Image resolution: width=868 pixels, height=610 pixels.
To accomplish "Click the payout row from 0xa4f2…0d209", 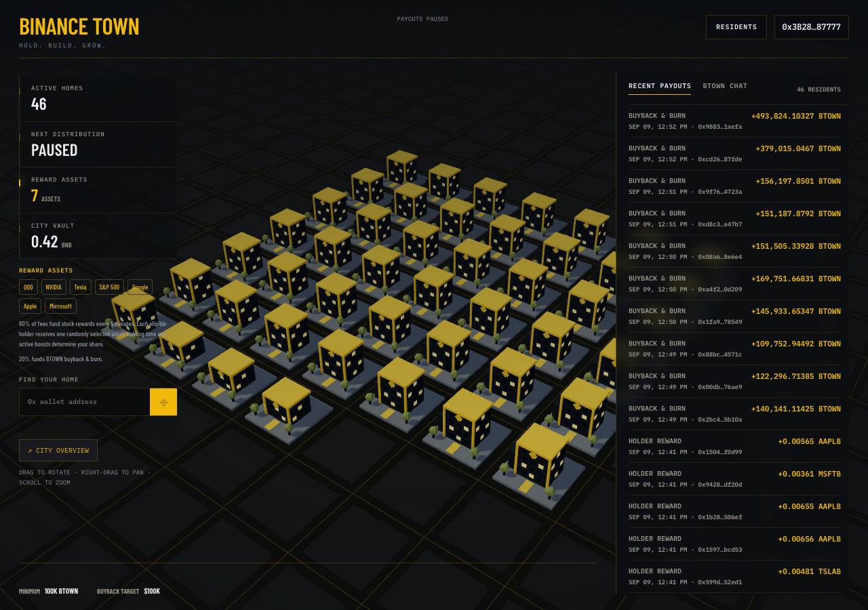I will pyautogui.click(x=734, y=284).
